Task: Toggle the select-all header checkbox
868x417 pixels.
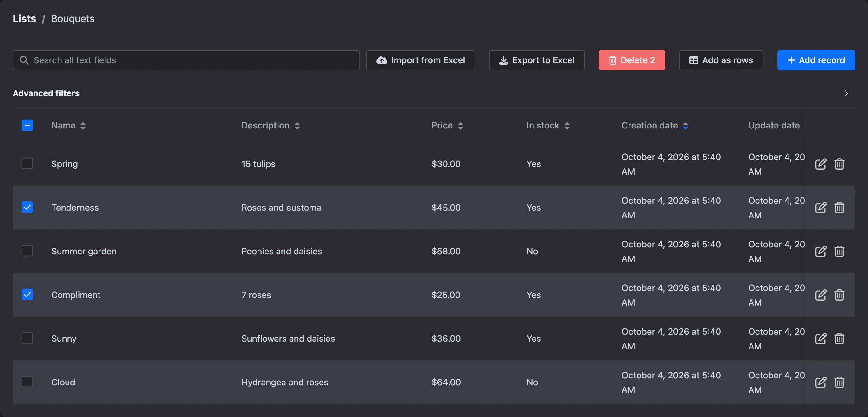Action: tap(27, 125)
